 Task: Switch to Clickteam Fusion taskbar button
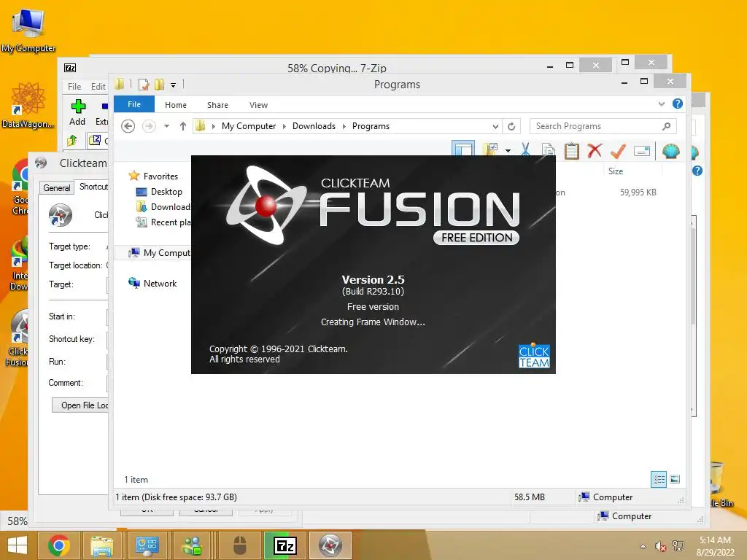[x=330, y=545]
